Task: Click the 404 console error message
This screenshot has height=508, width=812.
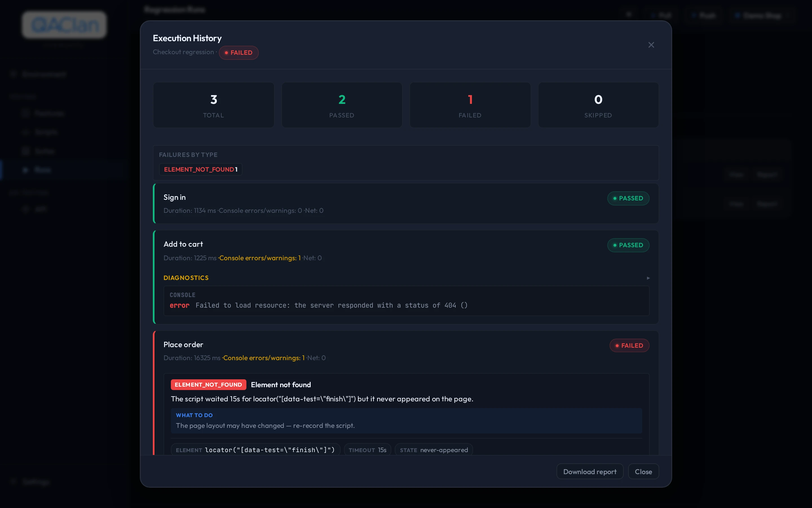Action: pyautogui.click(x=331, y=305)
